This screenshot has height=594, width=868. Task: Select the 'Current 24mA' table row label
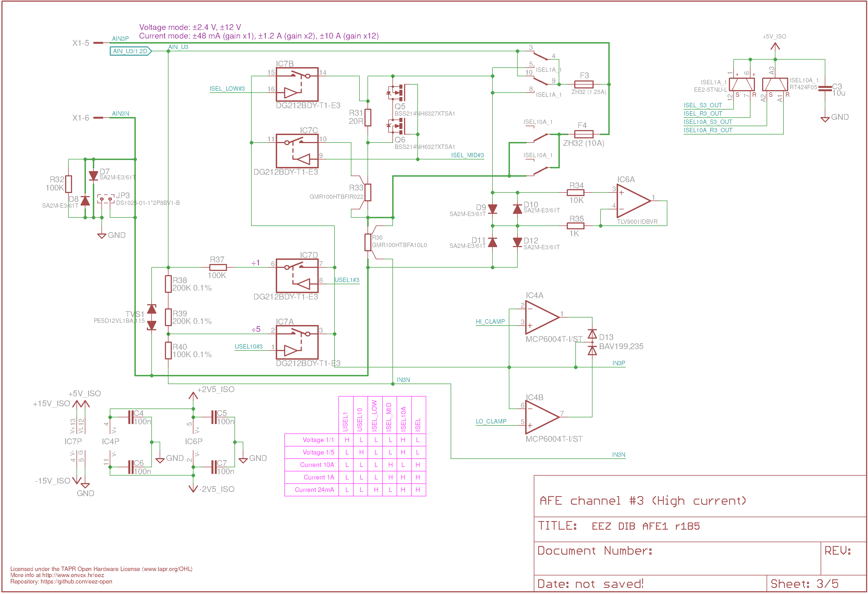(x=315, y=490)
